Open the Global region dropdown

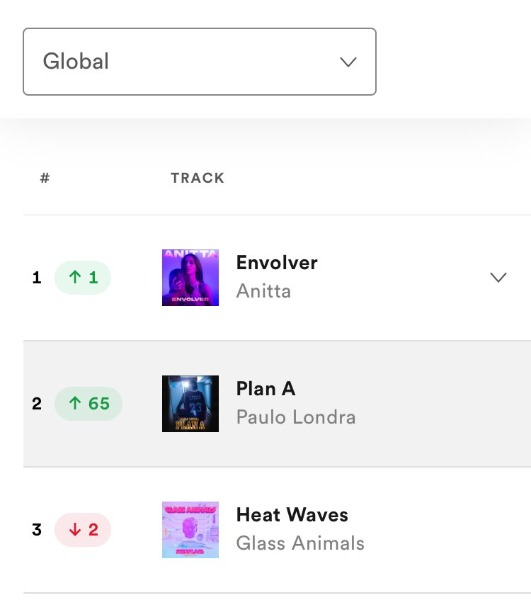tap(199, 62)
